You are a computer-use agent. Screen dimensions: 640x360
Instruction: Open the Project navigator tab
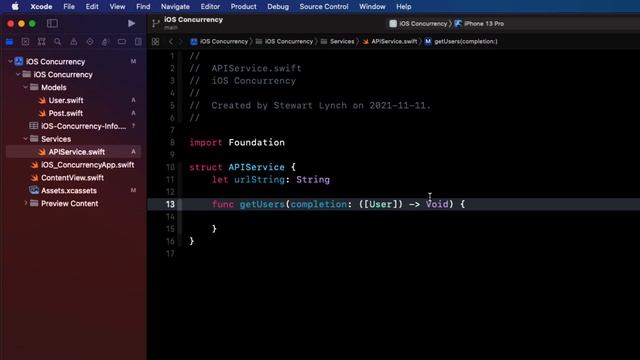[x=9, y=42]
